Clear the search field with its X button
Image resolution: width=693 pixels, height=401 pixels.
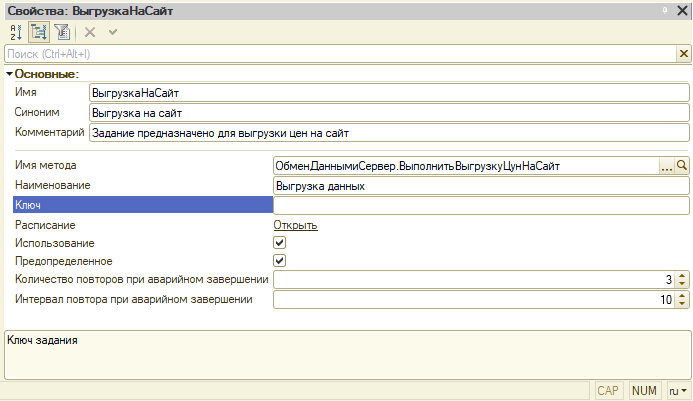683,54
